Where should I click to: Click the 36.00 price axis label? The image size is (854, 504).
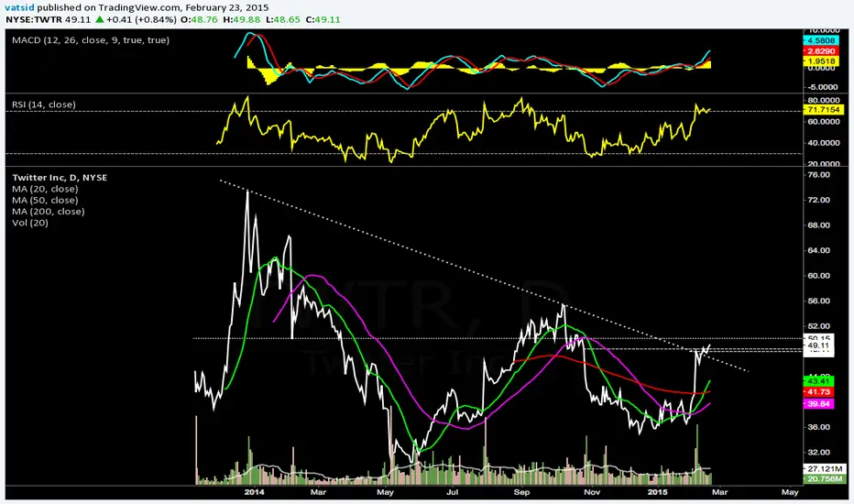[818, 427]
